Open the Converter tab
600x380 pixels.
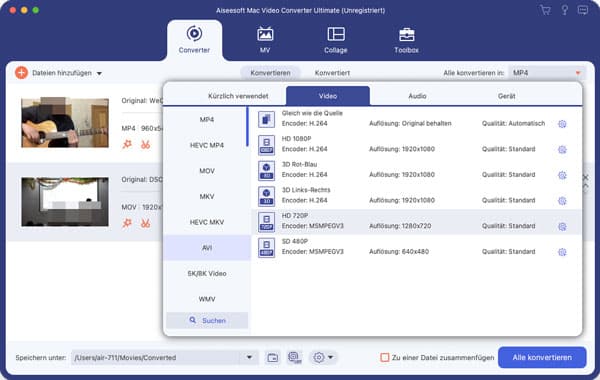click(x=194, y=40)
